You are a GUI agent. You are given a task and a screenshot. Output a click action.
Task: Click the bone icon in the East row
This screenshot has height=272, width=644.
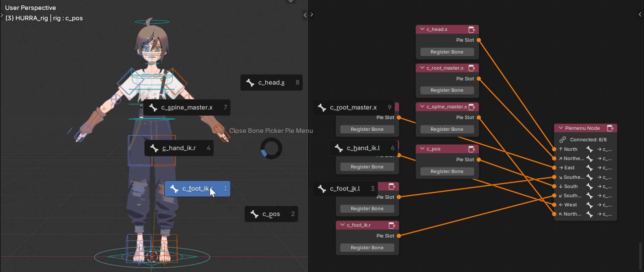[589, 168]
